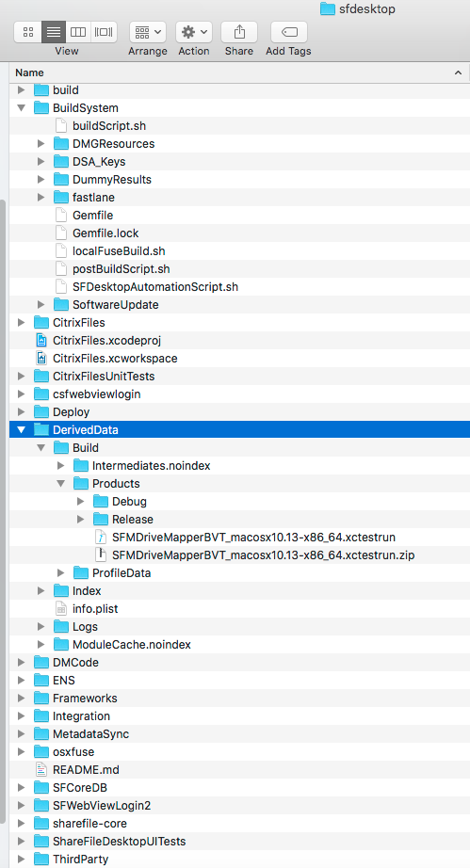Collapse the Products folder
Viewport: 470px width, 868px height.
coord(61,483)
